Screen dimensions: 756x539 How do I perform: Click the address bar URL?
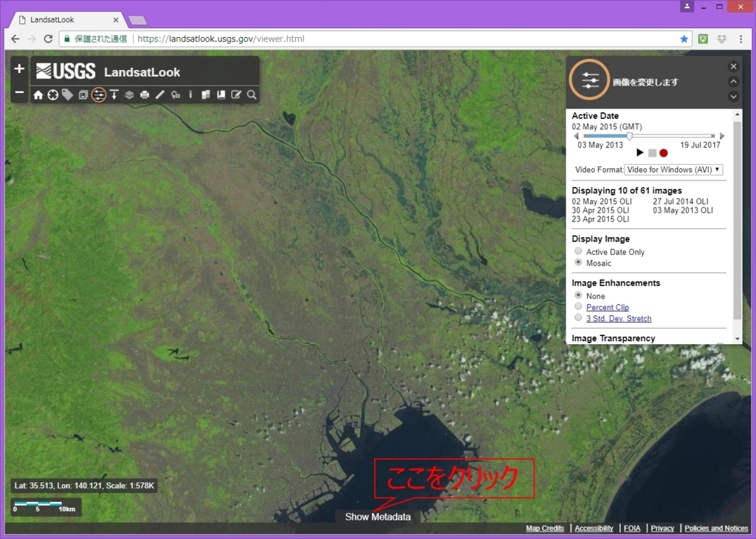click(x=221, y=39)
